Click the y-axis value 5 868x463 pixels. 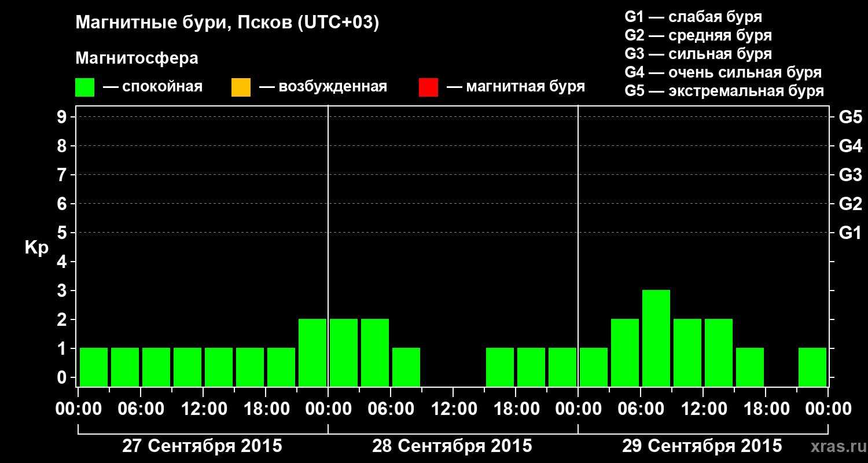pos(63,233)
